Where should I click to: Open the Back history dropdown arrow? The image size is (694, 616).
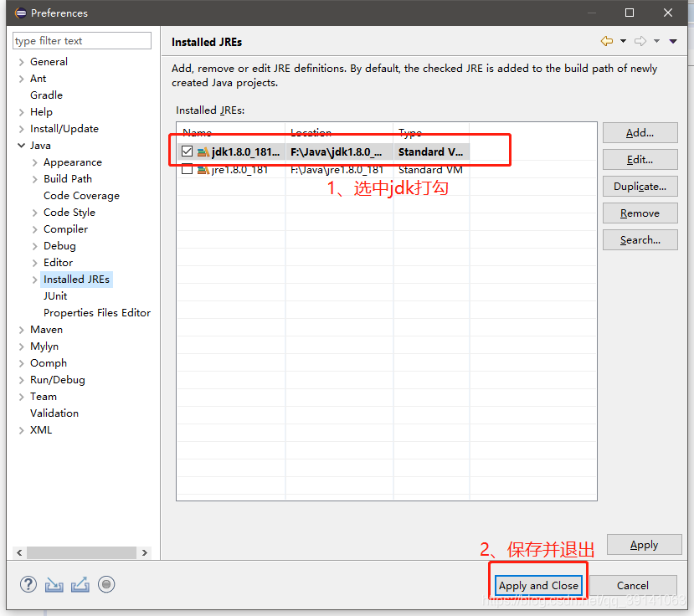pos(623,41)
